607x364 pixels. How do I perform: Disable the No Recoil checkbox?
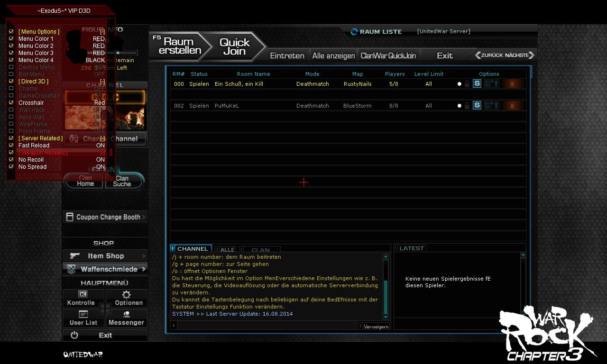click(x=11, y=160)
